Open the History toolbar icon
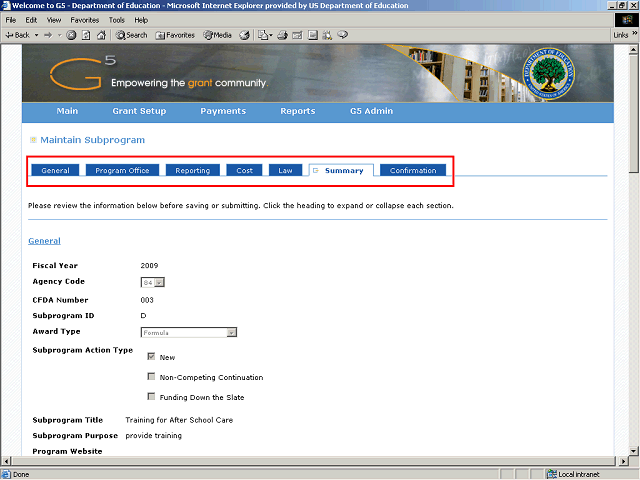Screen dimensions: 640x480 (244, 35)
